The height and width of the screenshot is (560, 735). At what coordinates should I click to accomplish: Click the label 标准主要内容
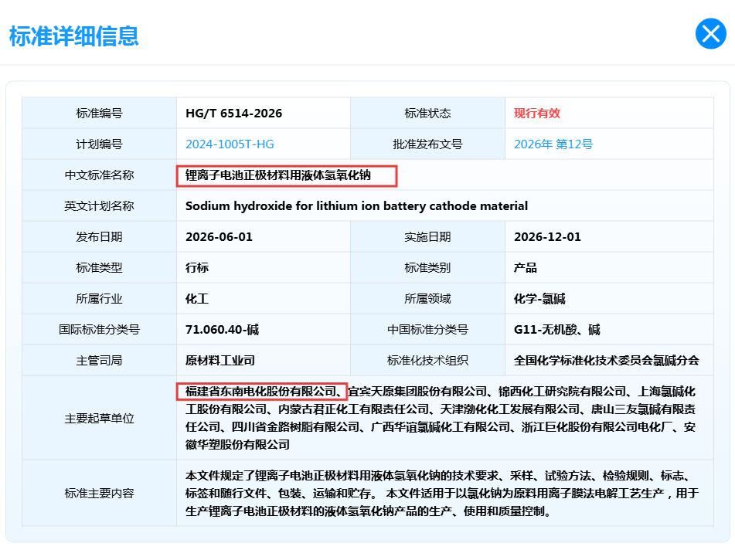tap(100, 494)
